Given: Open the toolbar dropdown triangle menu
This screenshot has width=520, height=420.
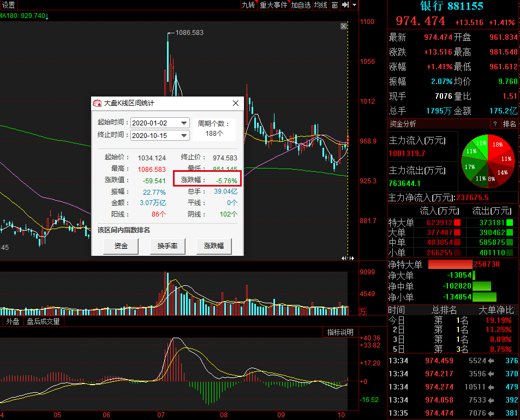Looking at the screenshot, I should coord(354,5).
